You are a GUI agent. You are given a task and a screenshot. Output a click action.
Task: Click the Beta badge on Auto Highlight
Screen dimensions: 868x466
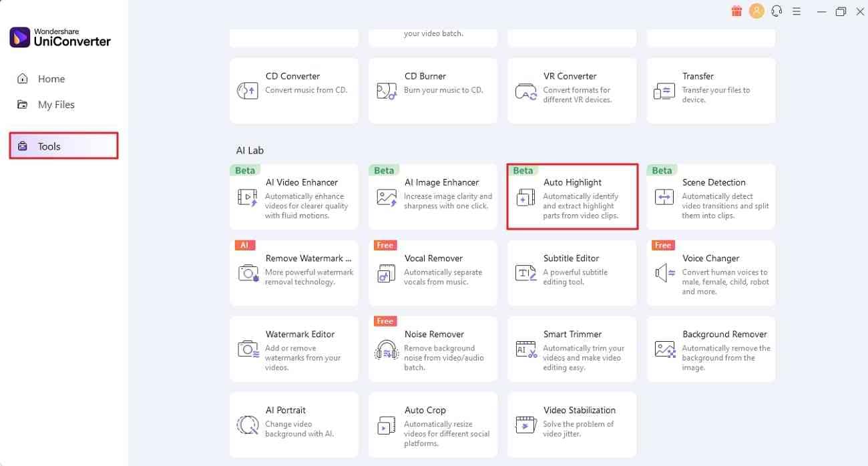pyautogui.click(x=523, y=170)
